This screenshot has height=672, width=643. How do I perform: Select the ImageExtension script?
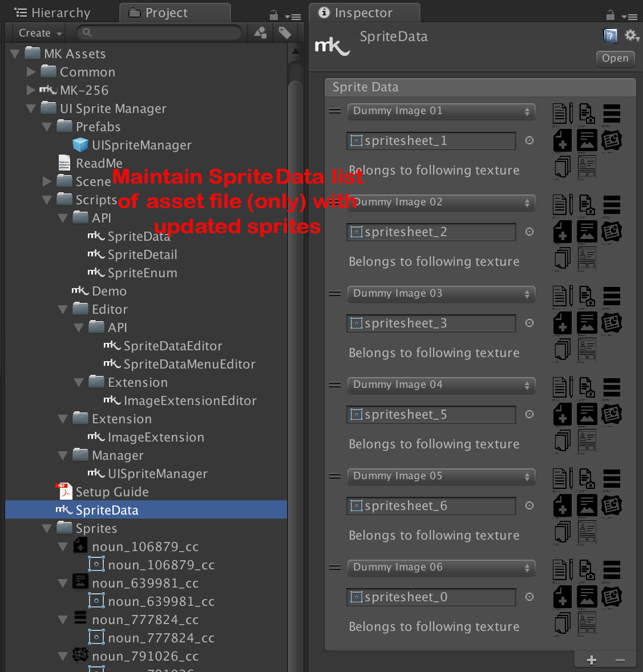click(x=145, y=437)
